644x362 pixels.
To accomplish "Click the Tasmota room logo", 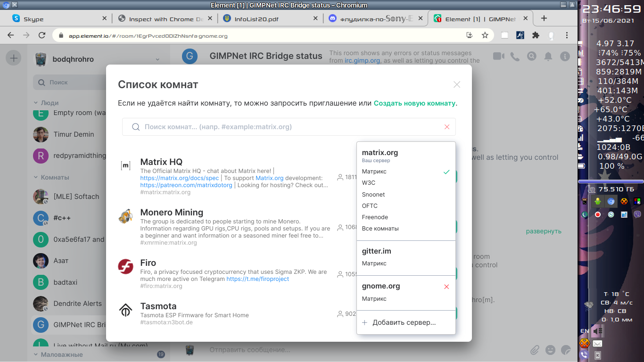I will 125,310.
